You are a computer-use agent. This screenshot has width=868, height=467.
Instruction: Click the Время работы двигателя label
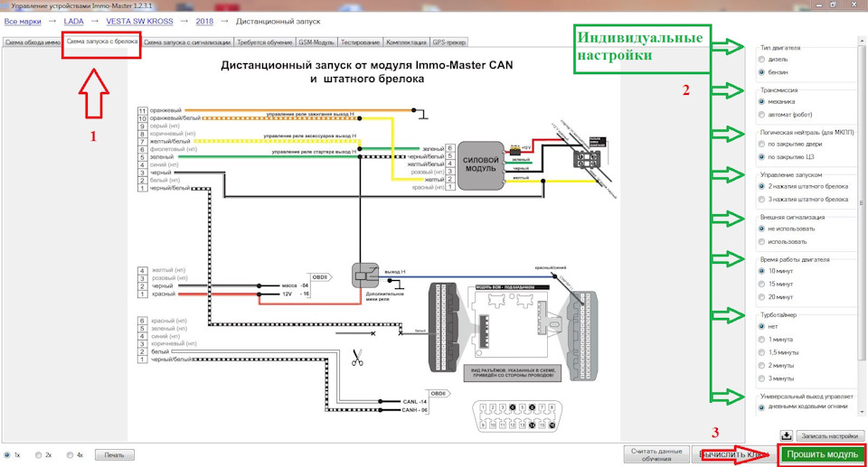[795, 259]
